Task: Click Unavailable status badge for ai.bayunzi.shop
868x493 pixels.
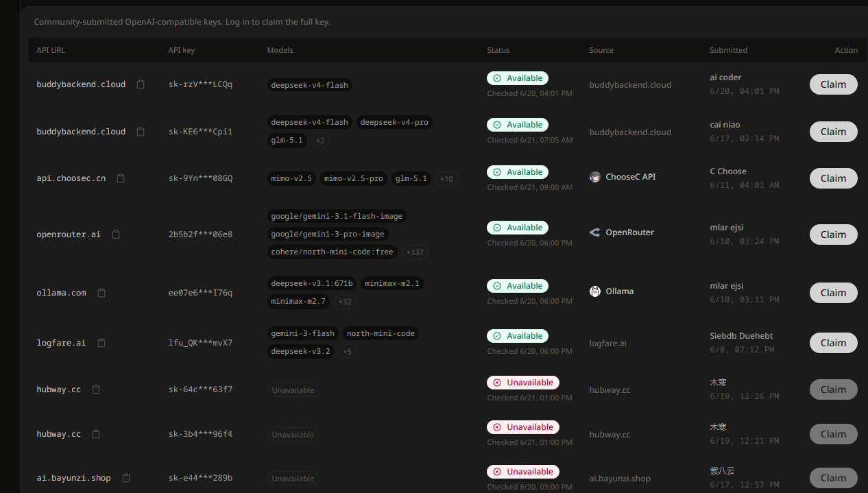Action: (523, 471)
